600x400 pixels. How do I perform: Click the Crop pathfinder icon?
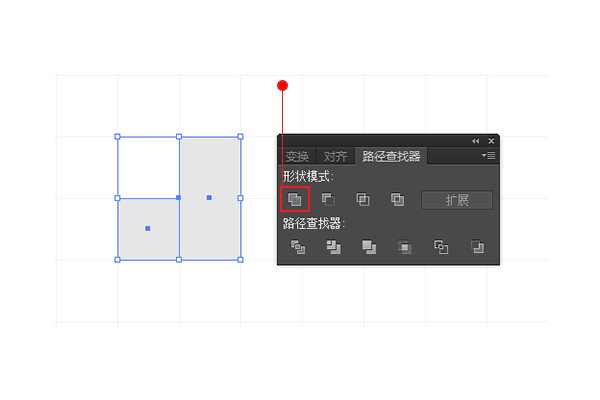pos(405,247)
